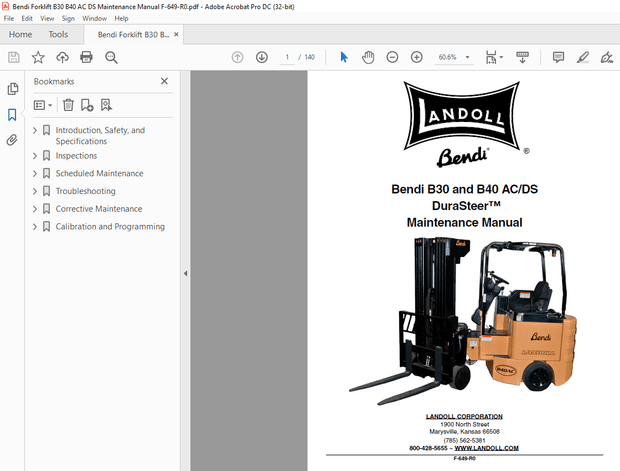Zoom in with plus button
Image resolution: width=620 pixels, height=471 pixels.
(416, 57)
